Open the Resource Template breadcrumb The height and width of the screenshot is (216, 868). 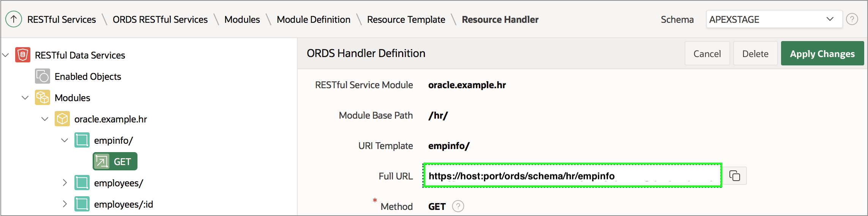pos(406,19)
